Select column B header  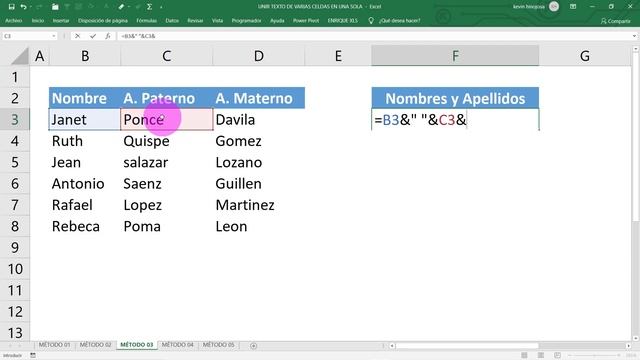[x=85, y=56]
